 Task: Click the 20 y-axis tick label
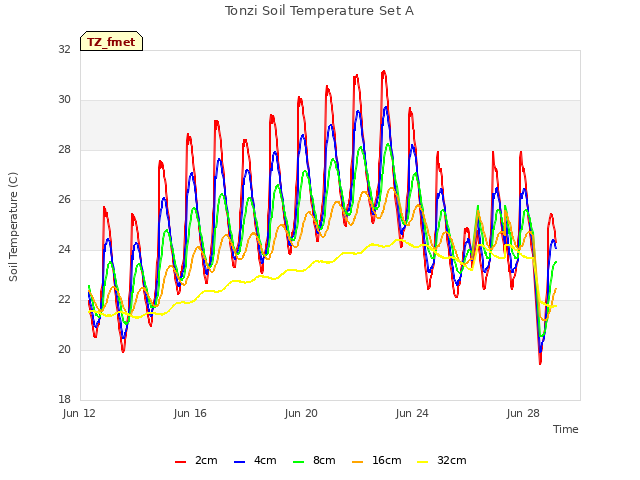[64, 349]
